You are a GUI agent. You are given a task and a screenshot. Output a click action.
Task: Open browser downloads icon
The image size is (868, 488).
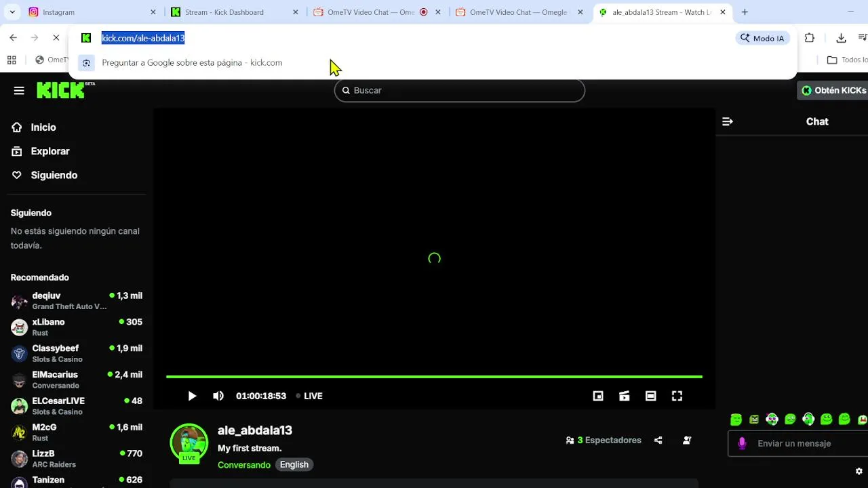point(841,38)
